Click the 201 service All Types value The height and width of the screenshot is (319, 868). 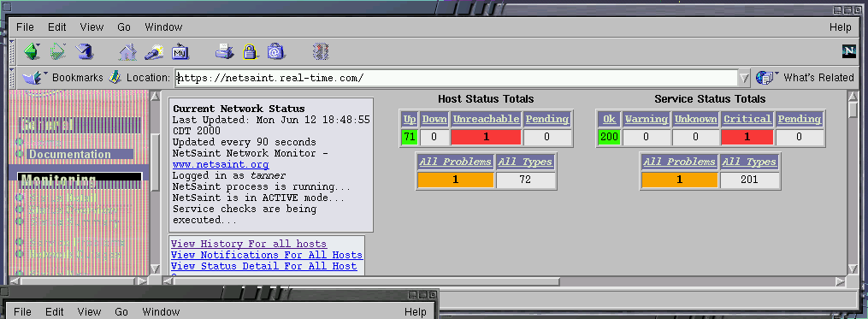[x=749, y=180]
